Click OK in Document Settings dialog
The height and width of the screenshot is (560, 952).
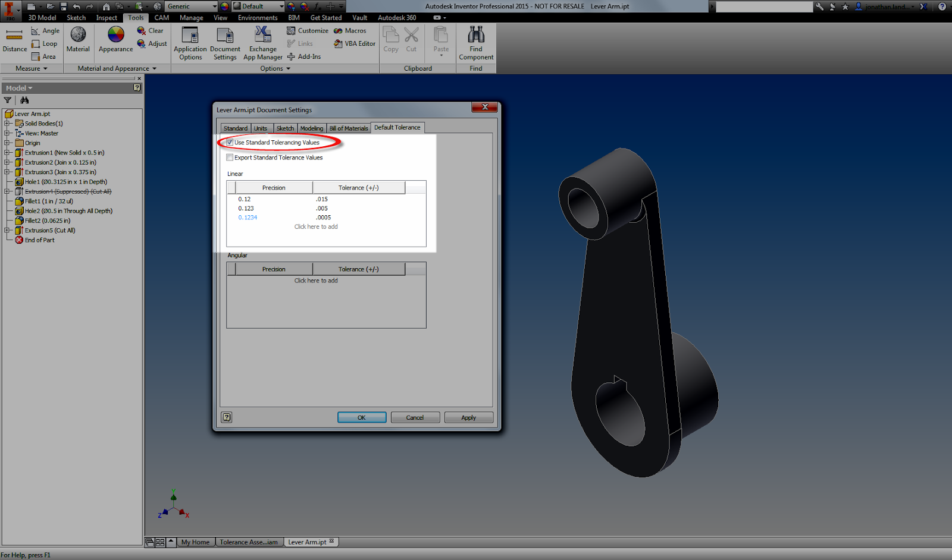pos(362,417)
